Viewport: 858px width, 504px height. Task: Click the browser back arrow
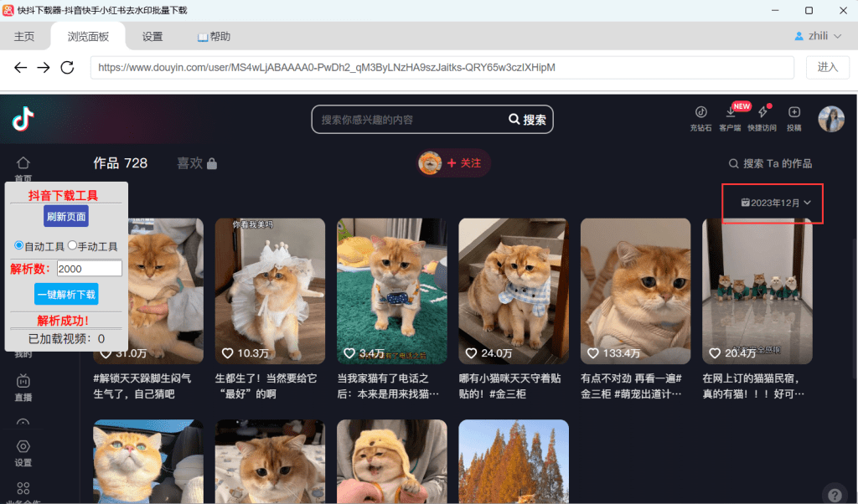pyautogui.click(x=20, y=67)
